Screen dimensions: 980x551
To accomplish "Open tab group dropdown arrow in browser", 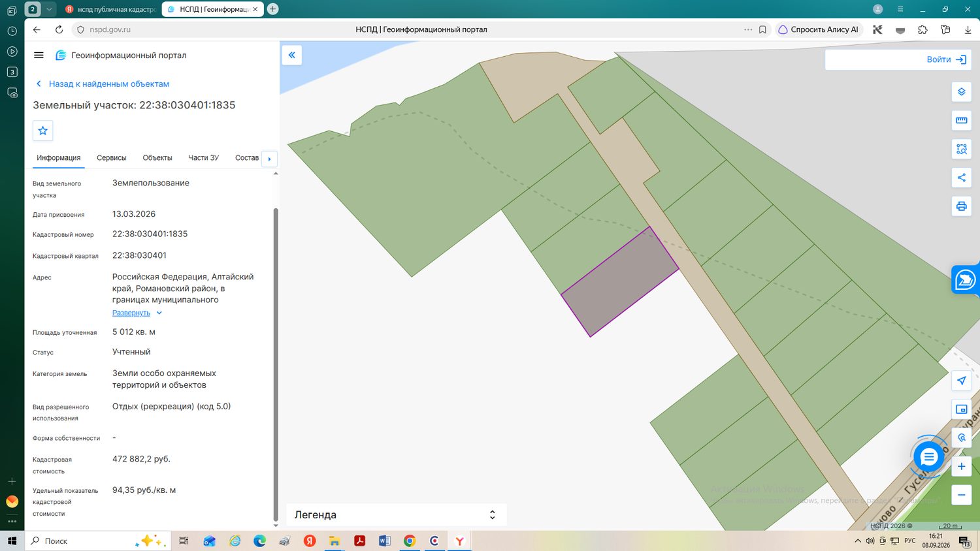I will [49, 9].
